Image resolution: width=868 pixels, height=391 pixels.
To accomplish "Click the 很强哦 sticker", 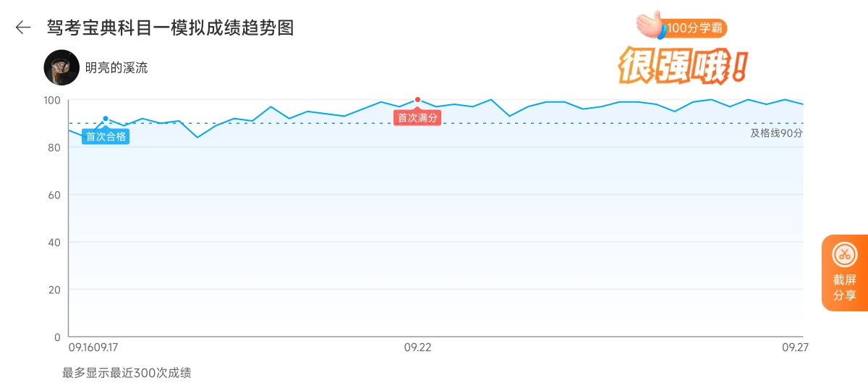I will [x=681, y=66].
